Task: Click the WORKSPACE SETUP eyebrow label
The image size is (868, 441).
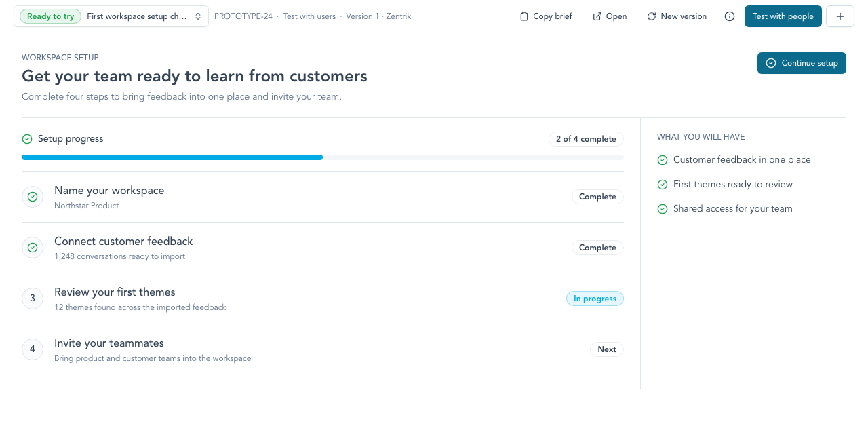Action: click(x=60, y=58)
